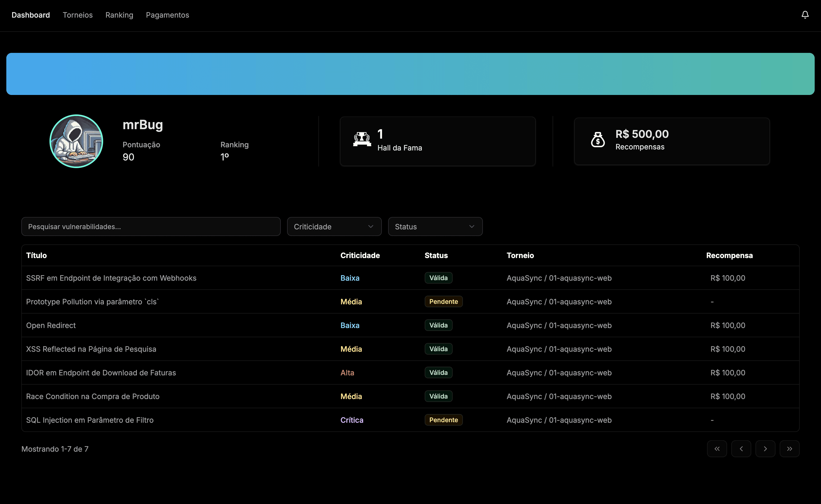The height and width of the screenshot is (504, 821).
Task: Jump to last page with double-right chevron
Action: (789, 449)
